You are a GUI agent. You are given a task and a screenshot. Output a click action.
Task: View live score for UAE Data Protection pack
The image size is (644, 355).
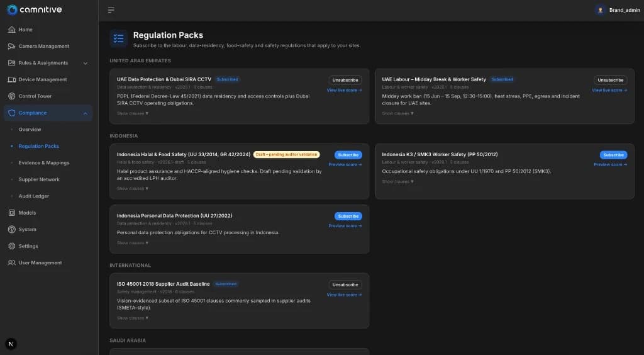click(344, 91)
